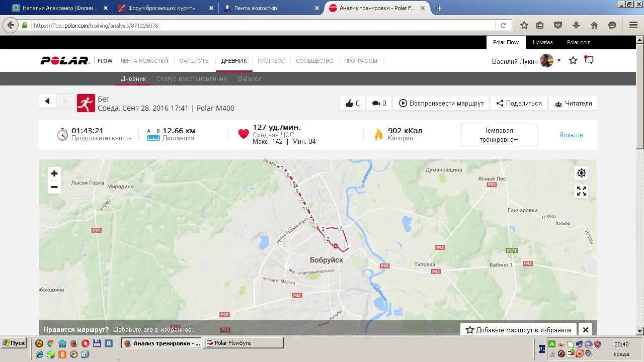Screen dimensions: 644x362
Task: Open Лента новостей menu
Action: [x=144, y=61]
